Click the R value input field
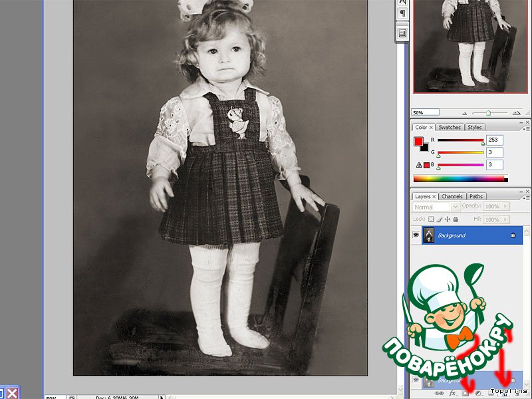The height and width of the screenshot is (399, 532). click(494, 140)
